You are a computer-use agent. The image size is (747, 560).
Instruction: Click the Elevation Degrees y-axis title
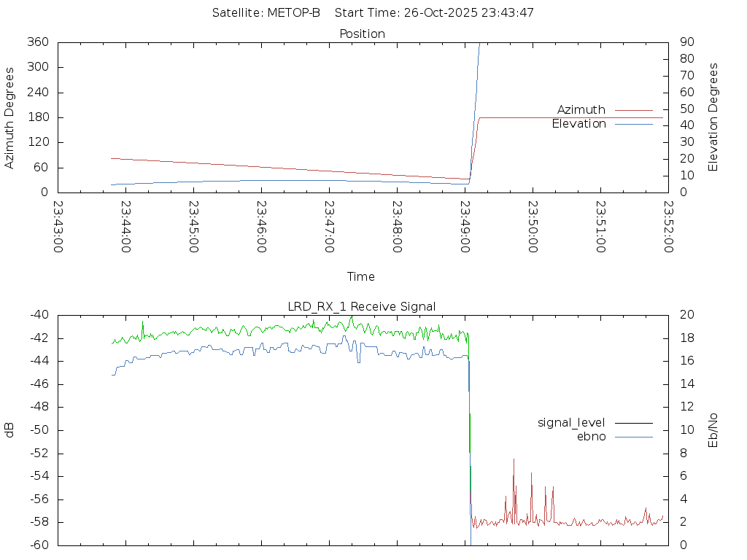pos(713,117)
